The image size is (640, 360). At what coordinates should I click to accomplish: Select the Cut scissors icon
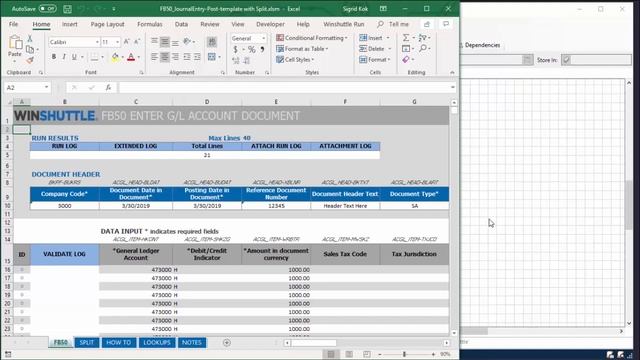point(30,39)
